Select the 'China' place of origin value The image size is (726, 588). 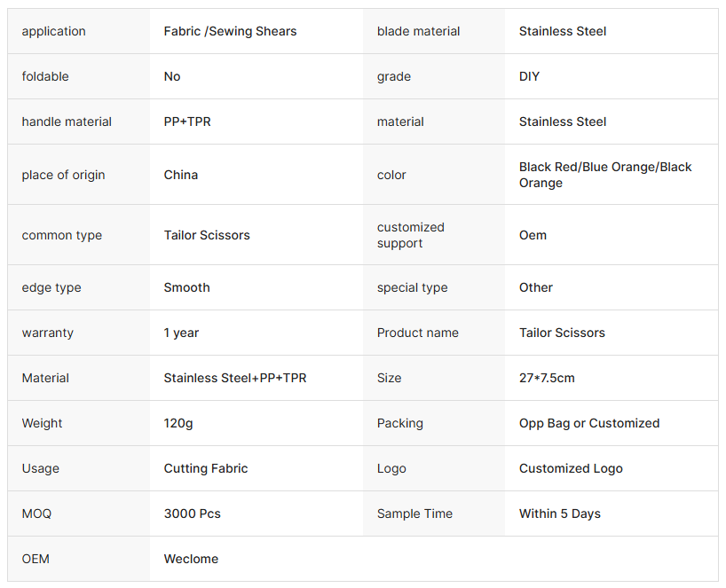(x=181, y=175)
